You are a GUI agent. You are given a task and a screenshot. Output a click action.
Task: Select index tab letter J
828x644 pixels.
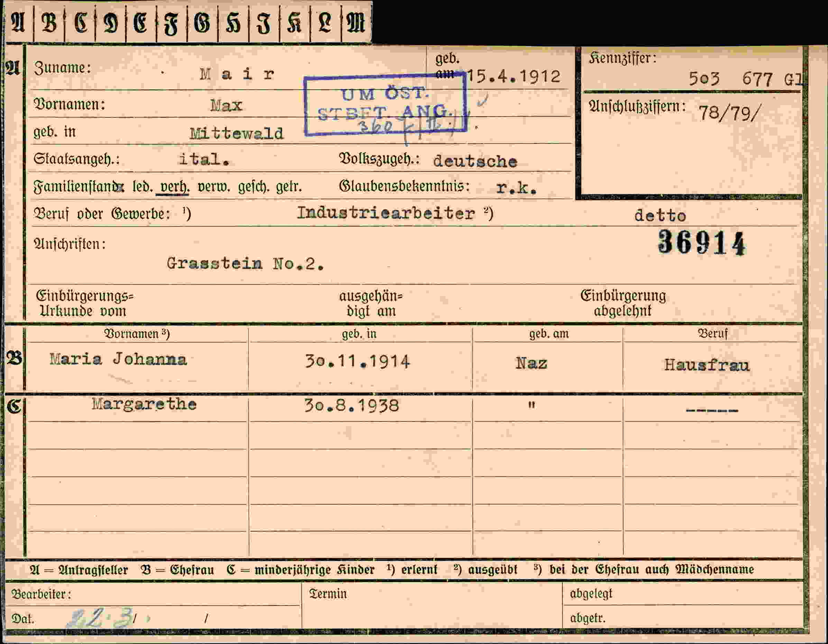(x=264, y=23)
